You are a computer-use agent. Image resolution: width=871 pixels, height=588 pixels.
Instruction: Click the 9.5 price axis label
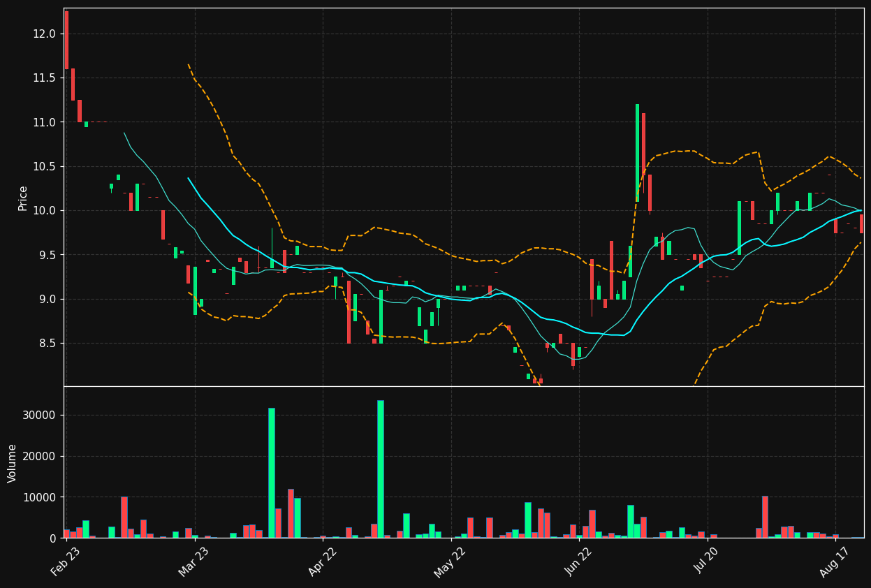tap(46, 255)
